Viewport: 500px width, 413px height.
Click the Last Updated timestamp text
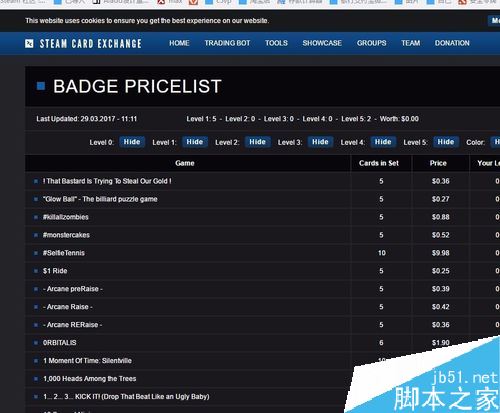point(87,119)
